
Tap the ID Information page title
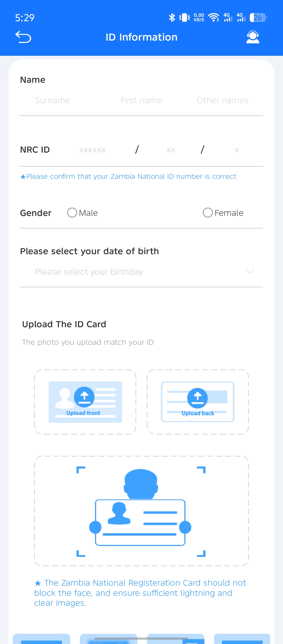tap(141, 37)
